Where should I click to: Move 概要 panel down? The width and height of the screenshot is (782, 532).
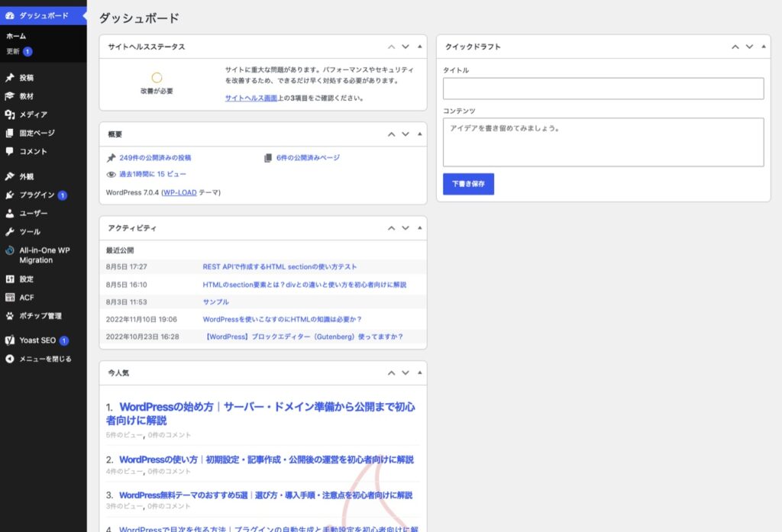(x=406, y=134)
